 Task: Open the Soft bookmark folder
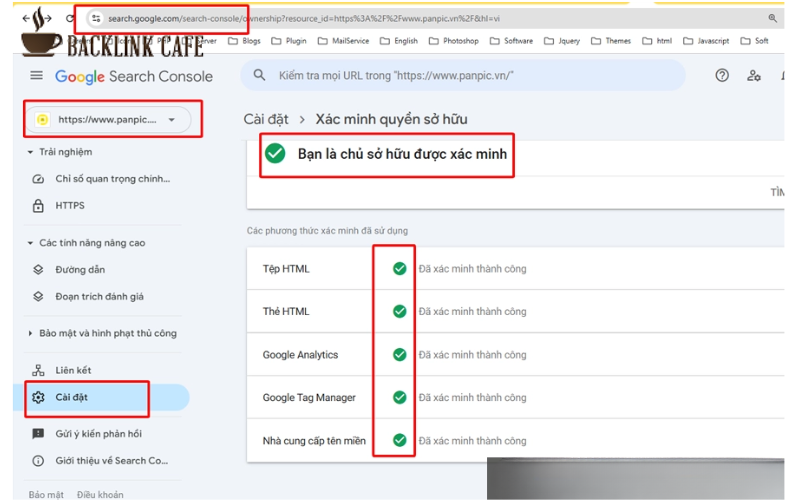coord(755,41)
